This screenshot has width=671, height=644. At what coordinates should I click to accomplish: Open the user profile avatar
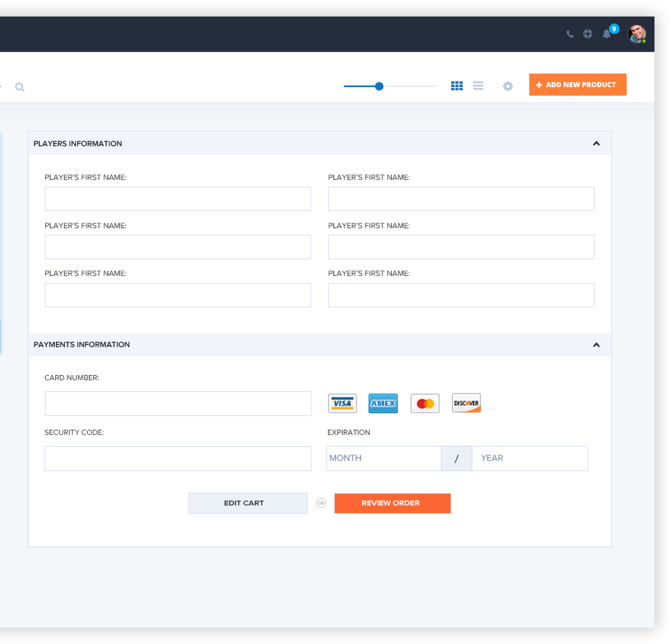pos(637,34)
